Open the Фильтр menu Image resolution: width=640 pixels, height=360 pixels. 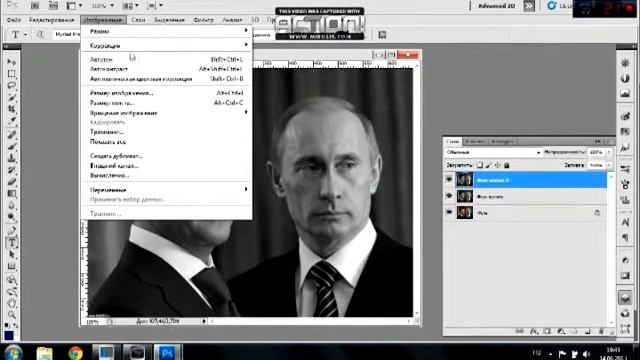203,20
